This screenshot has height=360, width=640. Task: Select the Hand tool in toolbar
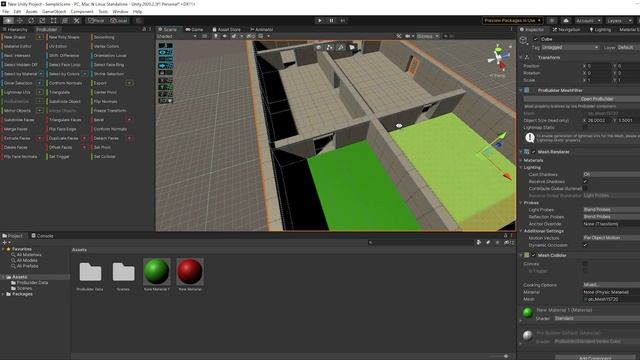pos(8,20)
